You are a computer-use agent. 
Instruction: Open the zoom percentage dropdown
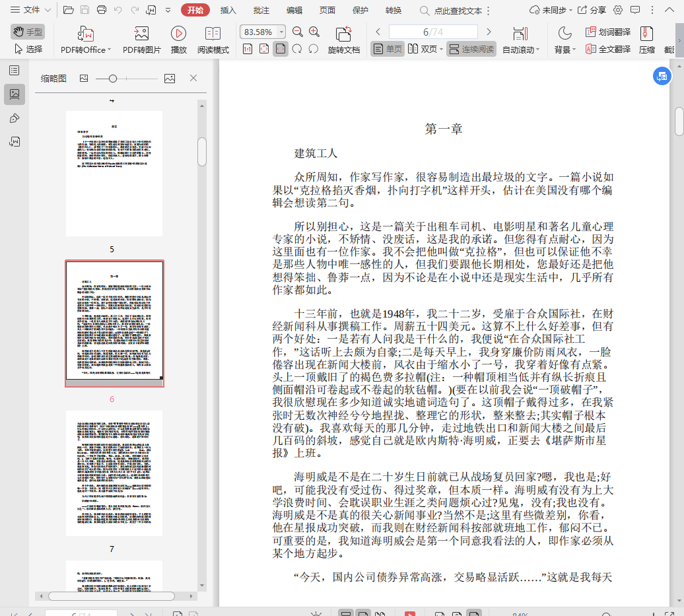tap(282, 32)
